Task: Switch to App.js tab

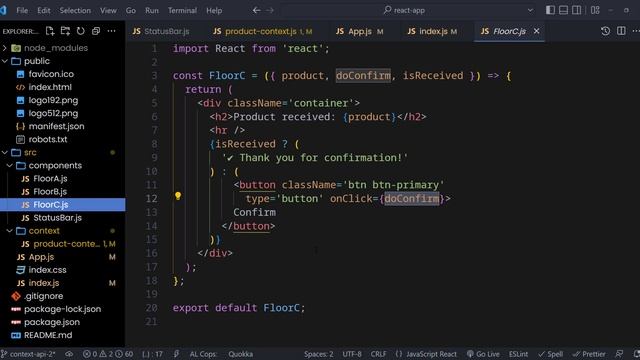Action: point(360,31)
